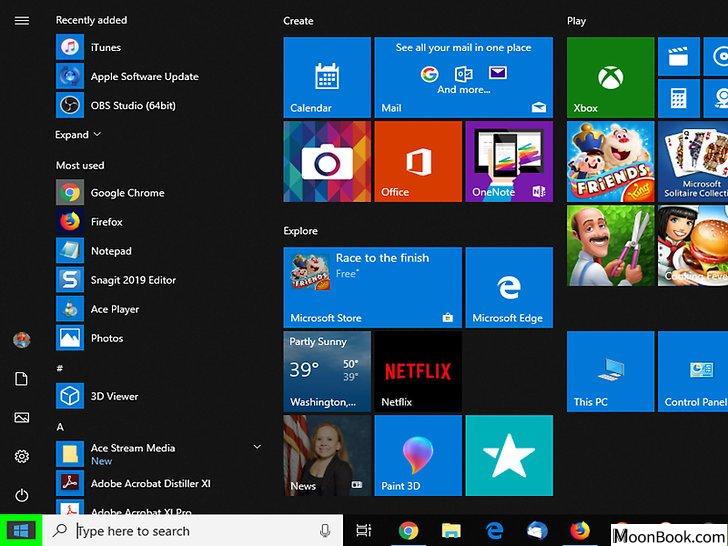Click the hamburger menu at top left
Viewport: 728px width, 546px height.
click(22, 20)
